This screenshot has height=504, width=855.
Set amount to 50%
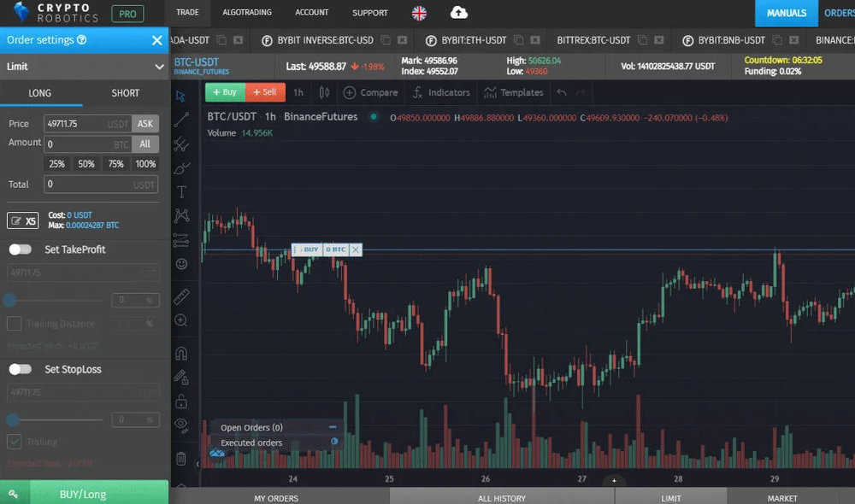click(x=86, y=164)
